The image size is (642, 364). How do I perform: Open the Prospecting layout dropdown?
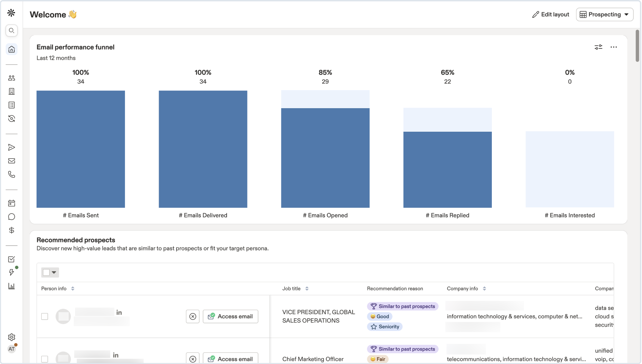(604, 15)
